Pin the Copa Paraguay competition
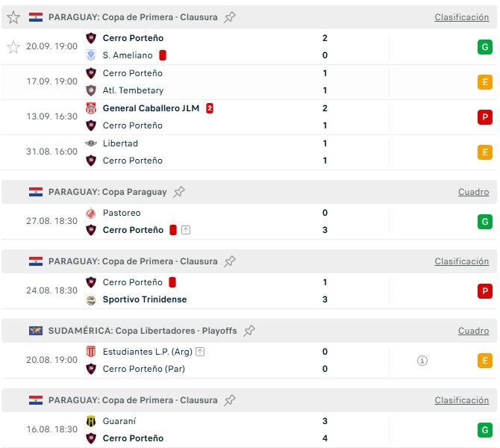 point(179,192)
